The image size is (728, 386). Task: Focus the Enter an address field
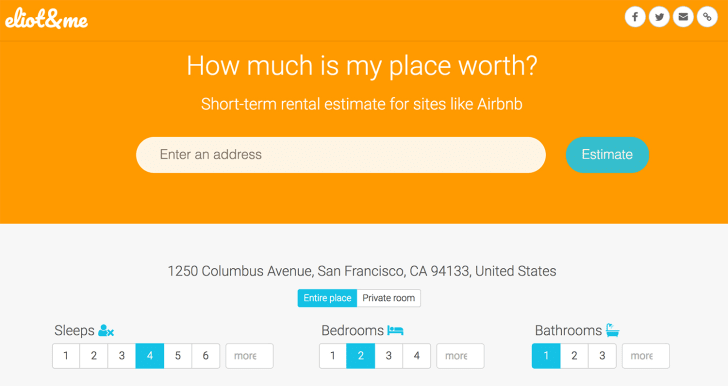[x=341, y=155]
